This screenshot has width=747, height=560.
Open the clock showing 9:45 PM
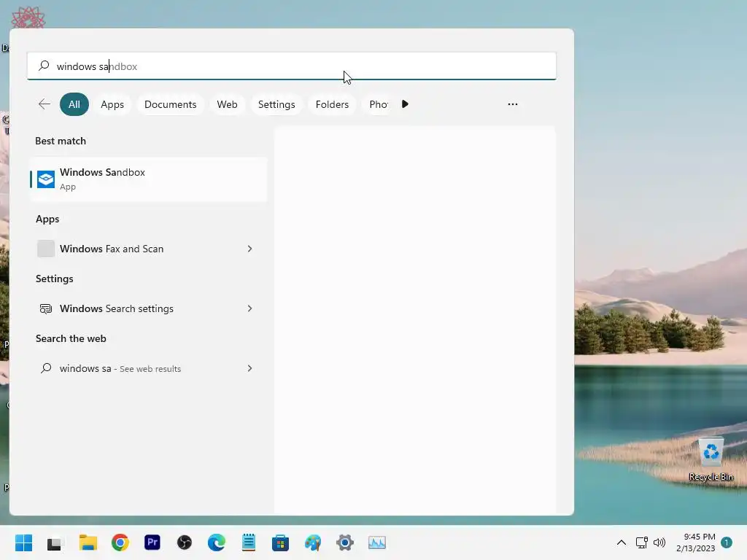click(x=696, y=542)
